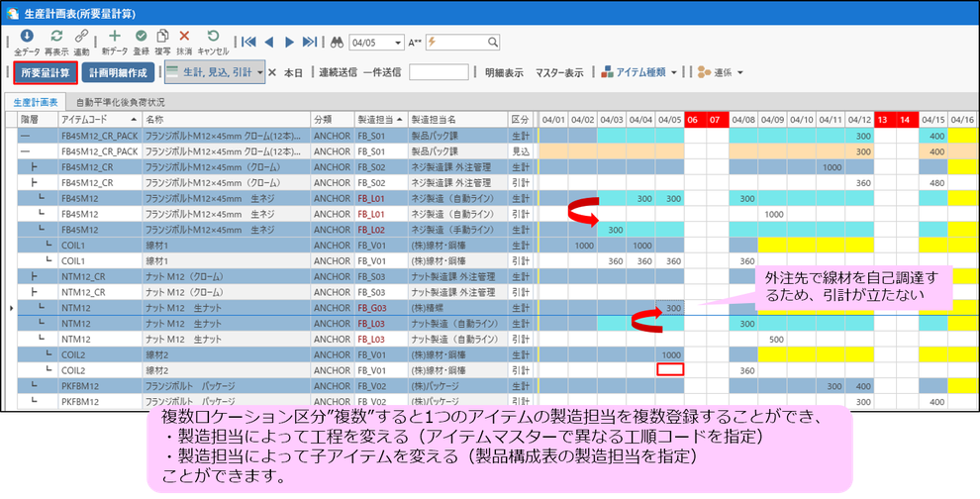Click the 連動 link icon
Screen dimensions: 980x499
81,36
